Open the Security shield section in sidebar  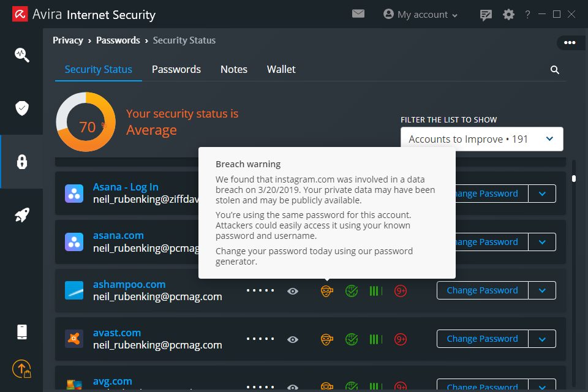tap(22, 108)
